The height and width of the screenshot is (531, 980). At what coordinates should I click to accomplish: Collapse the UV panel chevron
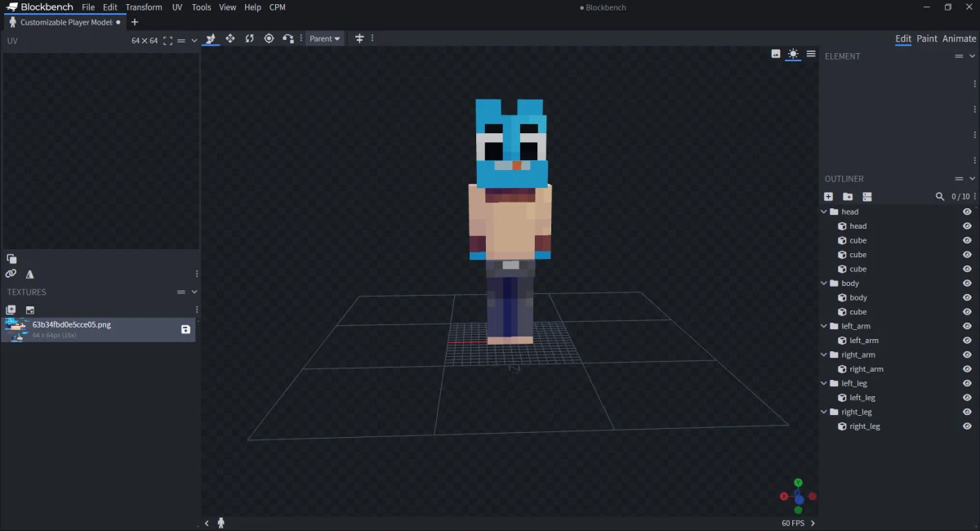coord(194,41)
